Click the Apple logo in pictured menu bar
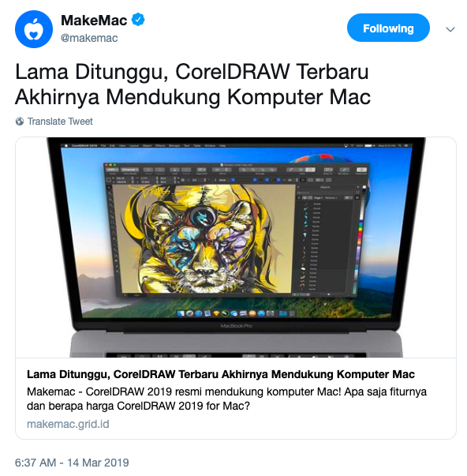Image resolution: width=467 pixels, height=476 pixels. [x=65, y=146]
